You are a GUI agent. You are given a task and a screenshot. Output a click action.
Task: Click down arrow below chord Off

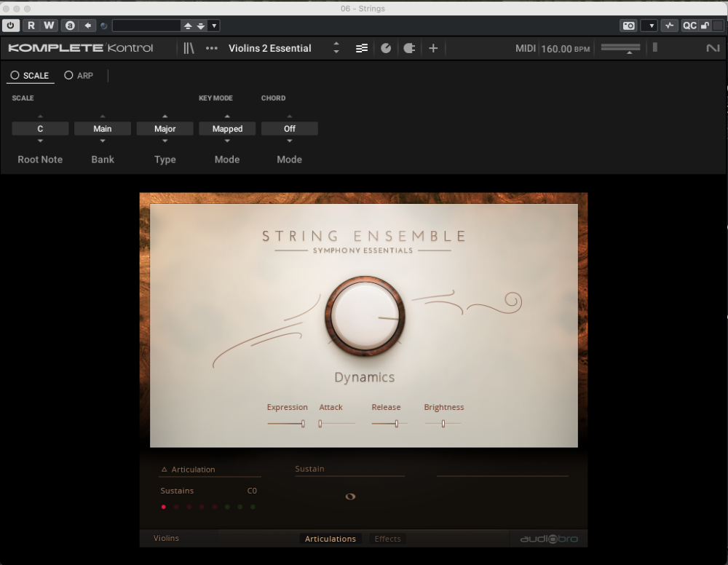click(290, 141)
